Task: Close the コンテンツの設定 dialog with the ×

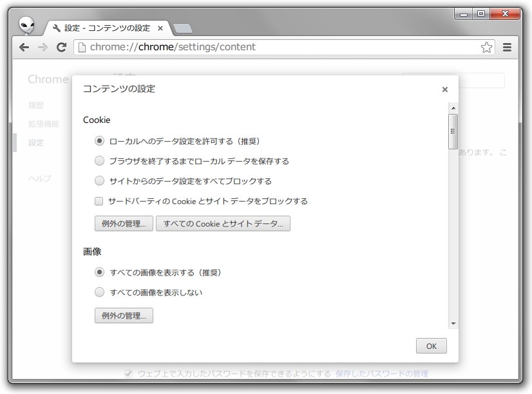Action: click(x=445, y=89)
